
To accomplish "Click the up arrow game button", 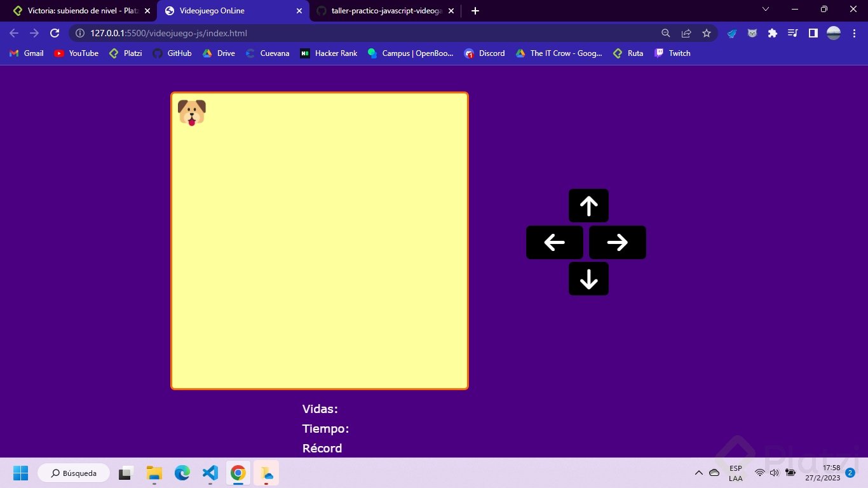I will 588,205.
